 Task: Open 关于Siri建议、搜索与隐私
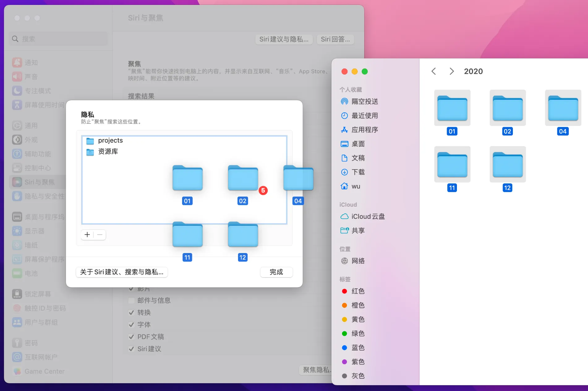[121, 272]
